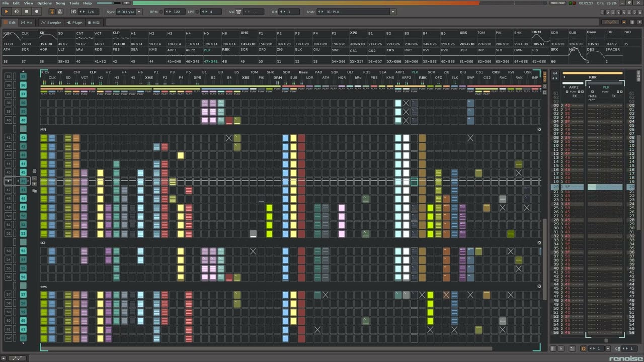Toggle the orange follow icon in lower right toolbar
This screenshot has width=644, height=362.
pos(584,348)
